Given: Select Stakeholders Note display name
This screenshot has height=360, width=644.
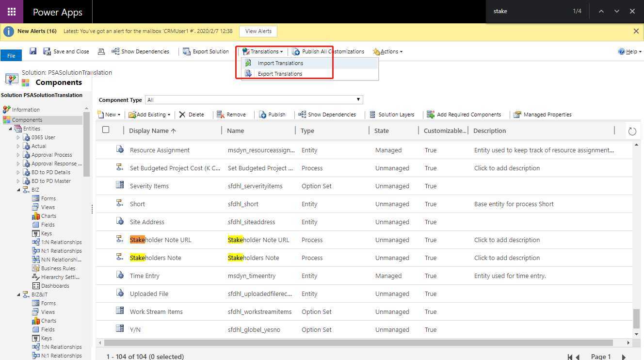Looking at the screenshot, I should click(156, 258).
